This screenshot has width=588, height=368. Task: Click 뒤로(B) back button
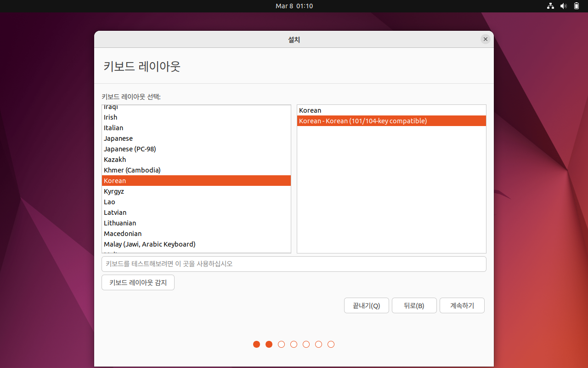(414, 305)
